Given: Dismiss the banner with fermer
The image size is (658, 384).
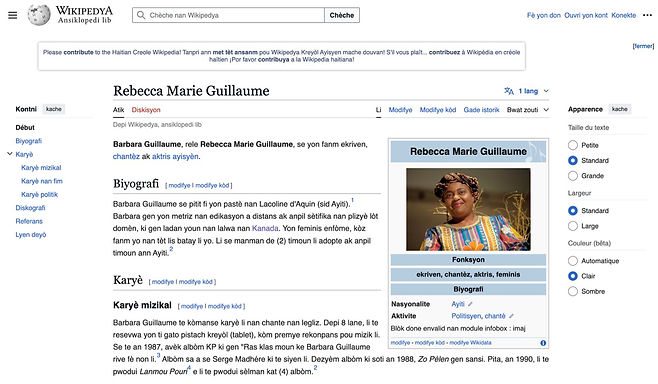Looking at the screenshot, I should [643, 46].
